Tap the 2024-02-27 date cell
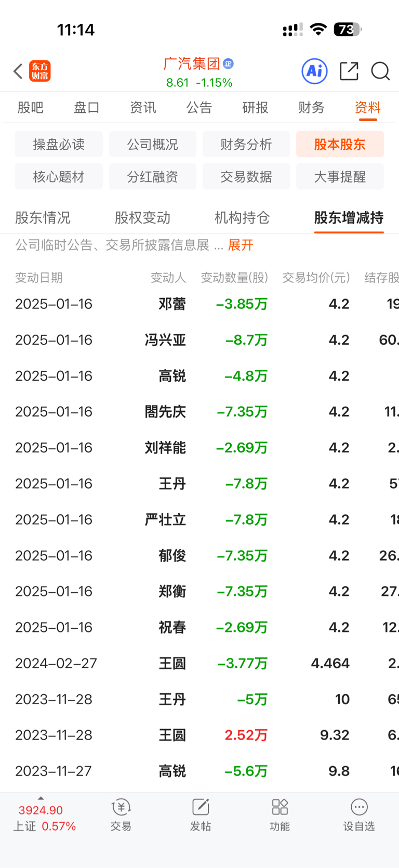Viewport: 399px width, 868px height. (56, 663)
